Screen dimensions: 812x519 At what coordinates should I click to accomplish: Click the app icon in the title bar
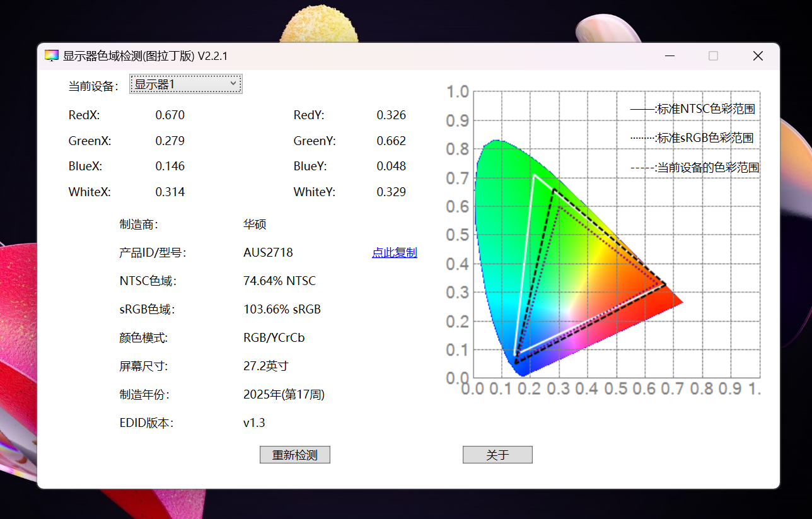[x=51, y=56]
